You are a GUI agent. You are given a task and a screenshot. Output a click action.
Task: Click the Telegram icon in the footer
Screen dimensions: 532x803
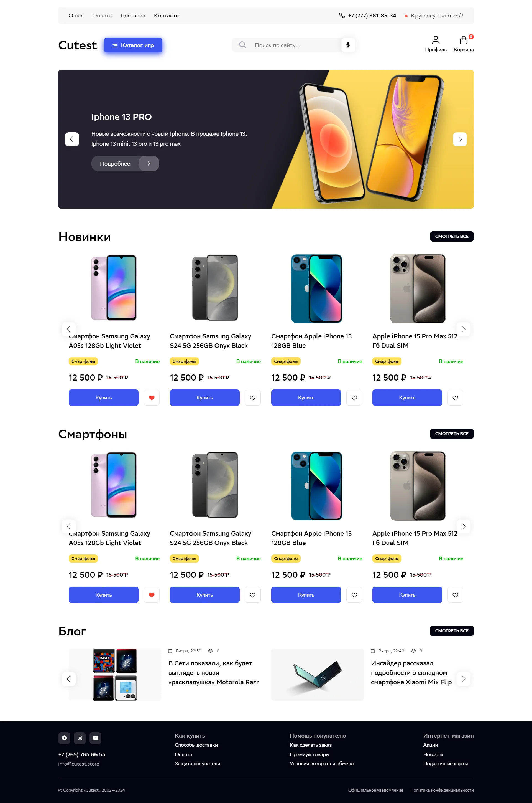(x=65, y=738)
